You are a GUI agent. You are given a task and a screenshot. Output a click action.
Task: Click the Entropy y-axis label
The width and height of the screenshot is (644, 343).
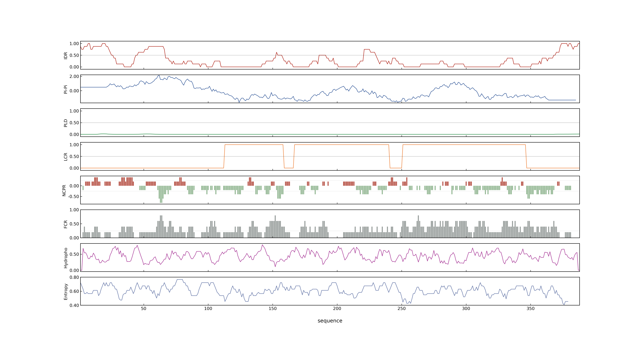click(66, 291)
